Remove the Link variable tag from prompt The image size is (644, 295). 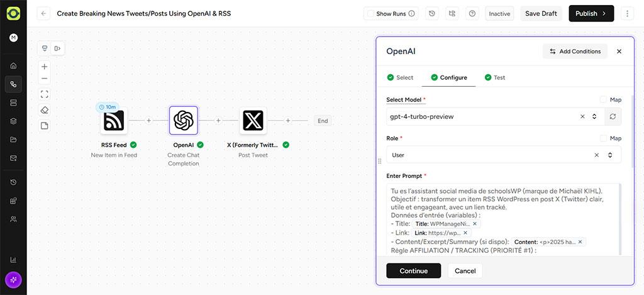[x=465, y=233]
